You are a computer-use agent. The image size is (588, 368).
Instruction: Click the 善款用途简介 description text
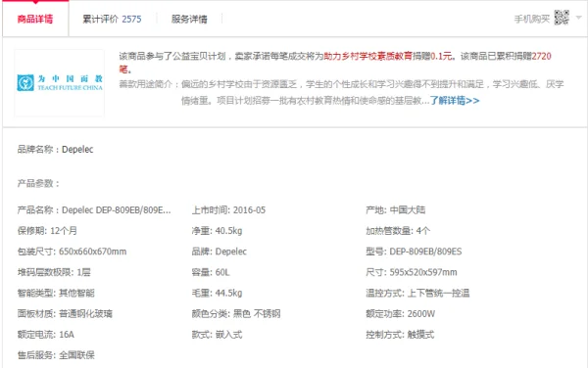(x=341, y=92)
